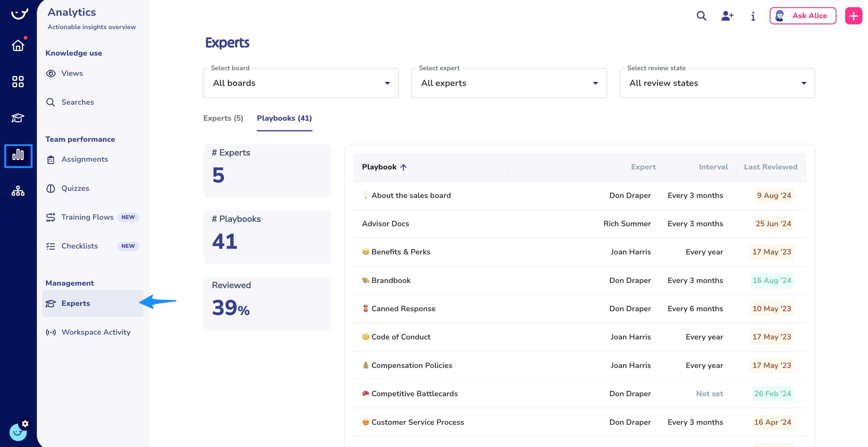Click the Ask Alice button
The image size is (868, 447).
click(803, 16)
